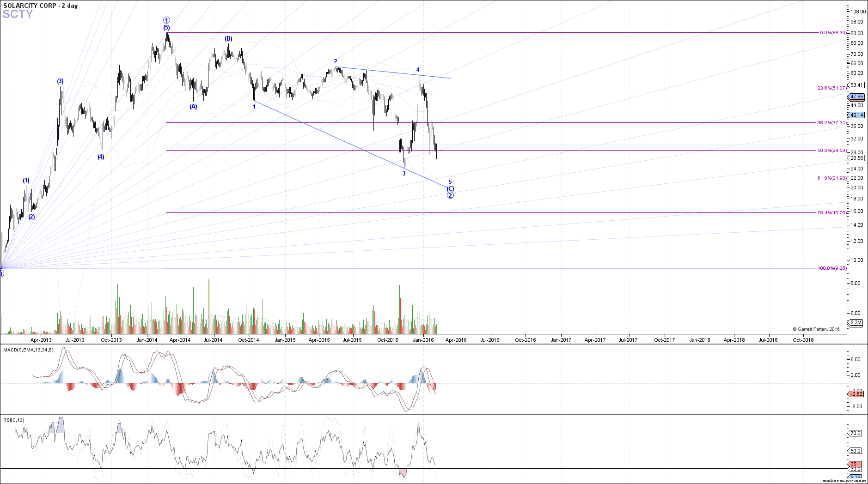Open the MACD(C,EMA,13,34,8) indicator label

(x=28, y=350)
